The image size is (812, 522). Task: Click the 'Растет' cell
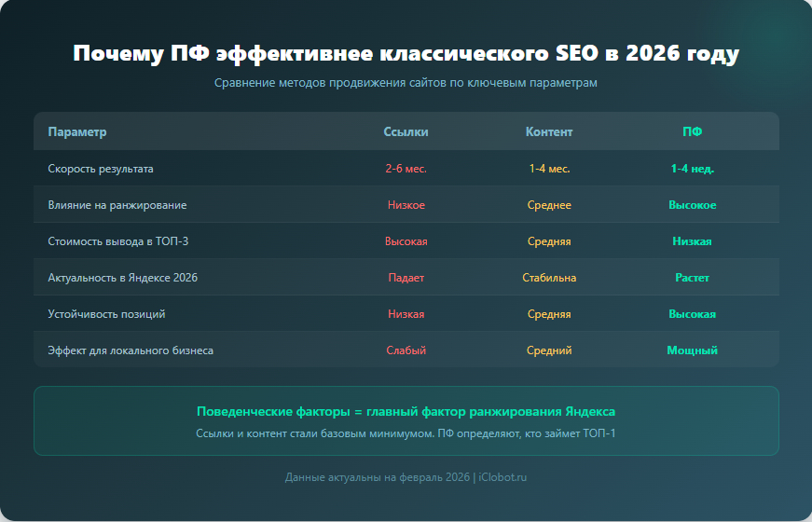(x=692, y=278)
